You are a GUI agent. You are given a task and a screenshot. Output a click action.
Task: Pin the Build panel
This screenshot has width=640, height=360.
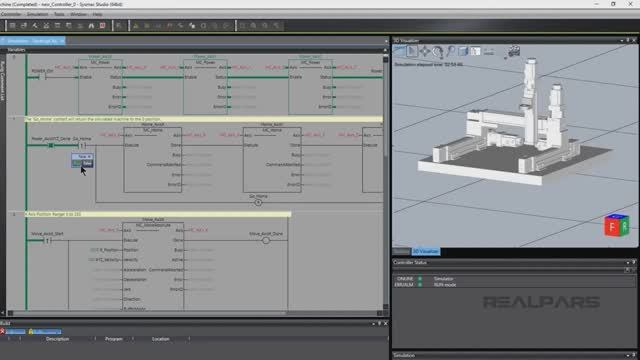[x=380, y=323]
